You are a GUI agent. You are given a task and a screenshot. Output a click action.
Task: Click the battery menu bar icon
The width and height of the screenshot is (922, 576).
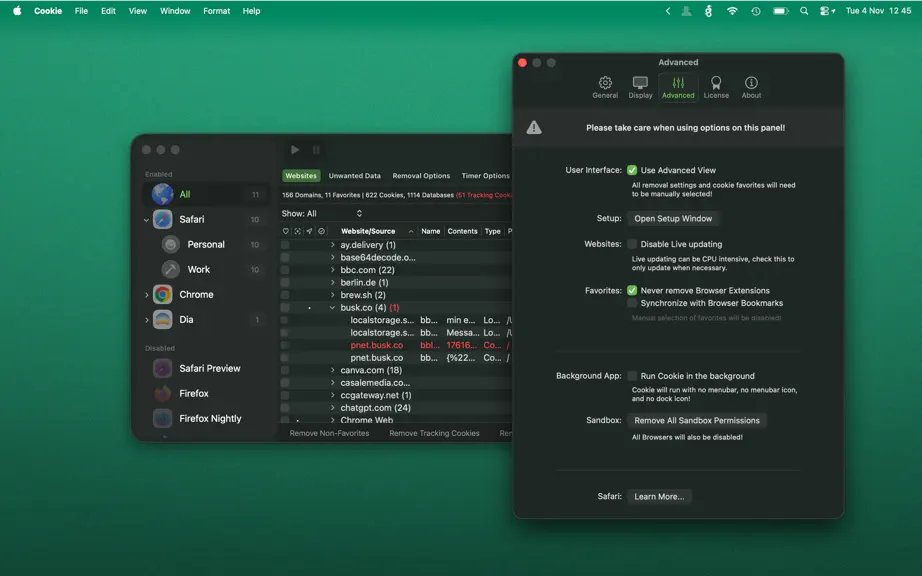(x=780, y=11)
